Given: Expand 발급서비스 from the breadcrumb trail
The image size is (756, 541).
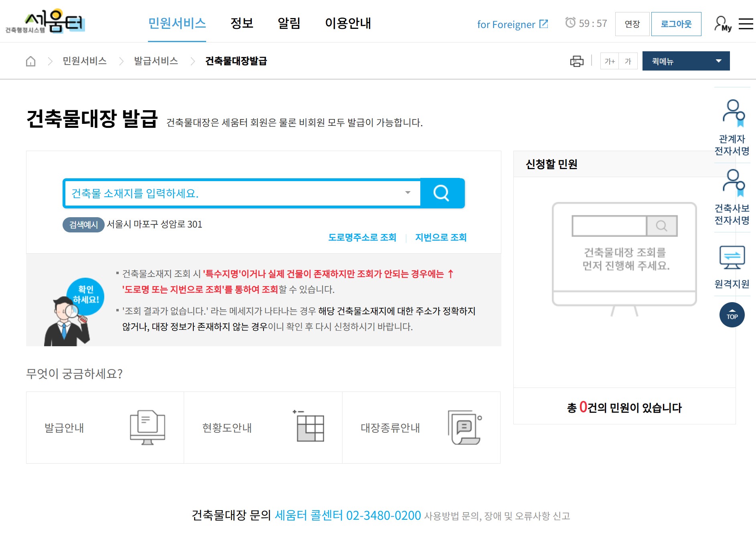Looking at the screenshot, I should click(156, 61).
